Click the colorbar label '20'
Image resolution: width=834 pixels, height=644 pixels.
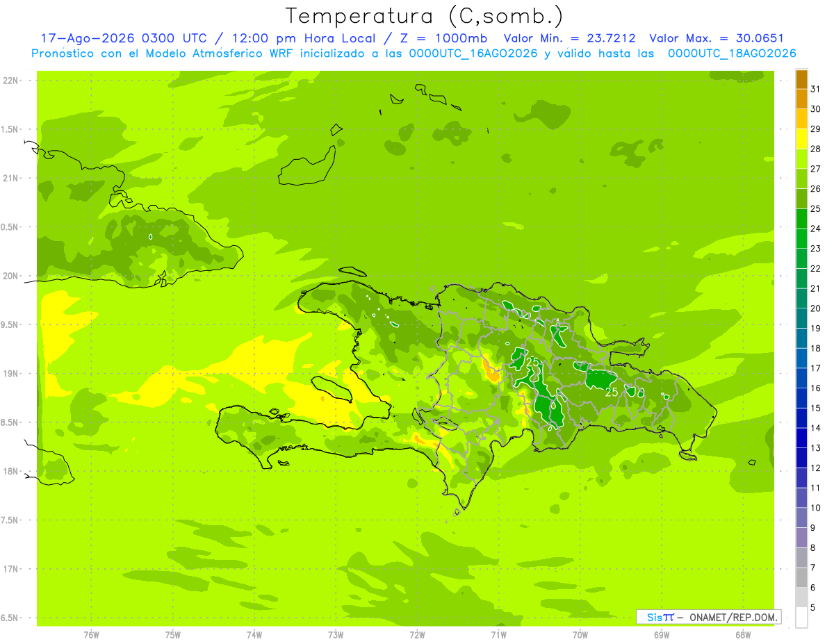815,308
